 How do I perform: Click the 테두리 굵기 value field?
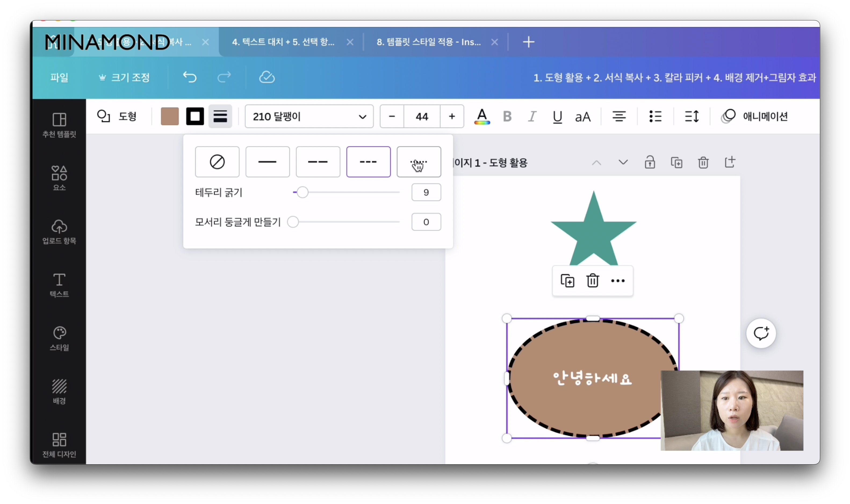(x=426, y=193)
